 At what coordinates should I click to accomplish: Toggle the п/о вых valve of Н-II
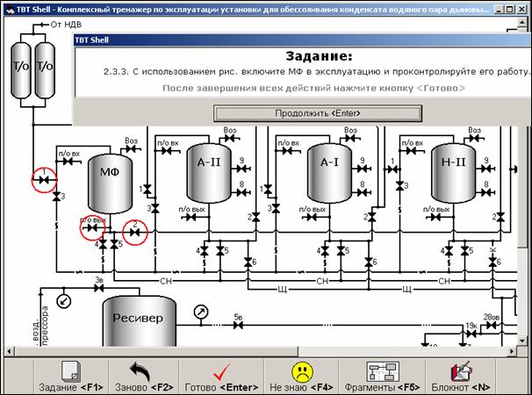click(x=435, y=217)
